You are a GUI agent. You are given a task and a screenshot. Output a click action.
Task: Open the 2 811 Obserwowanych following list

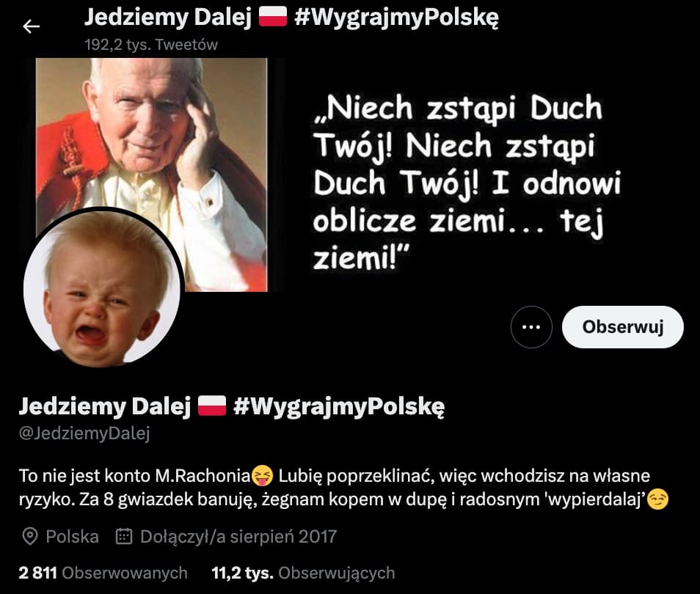click(103, 573)
